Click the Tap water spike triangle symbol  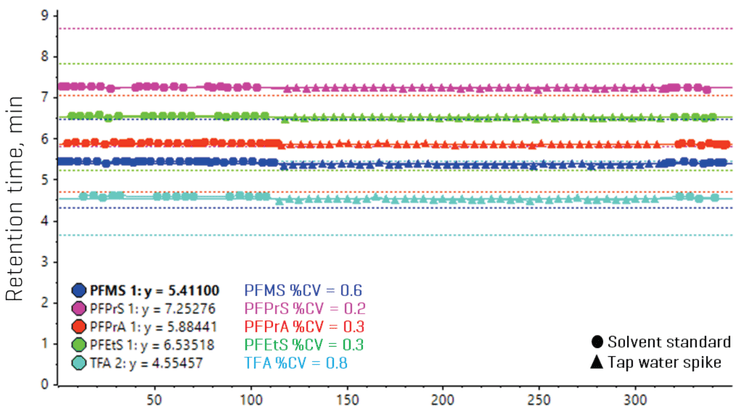coord(597,362)
